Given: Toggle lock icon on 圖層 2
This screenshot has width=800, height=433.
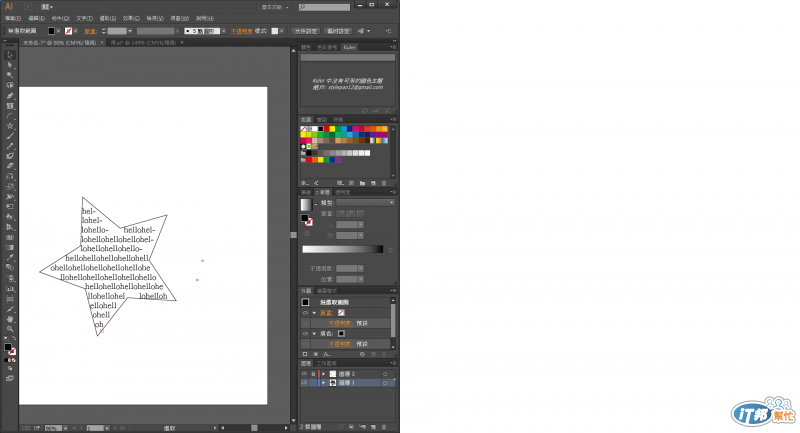Looking at the screenshot, I should (313, 374).
